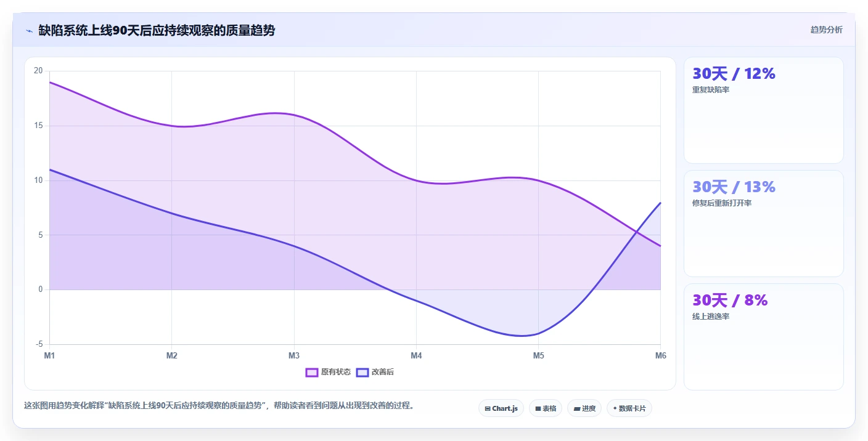Click the caption text below the chart
Image resolution: width=868 pixels, height=441 pixels.
pyautogui.click(x=219, y=405)
